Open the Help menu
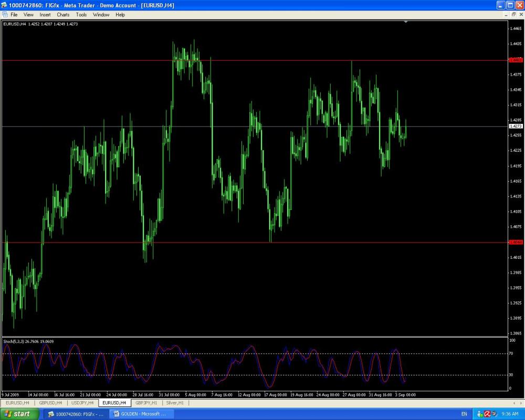Image resolution: width=525 pixels, height=420 pixels. (x=120, y=15)
